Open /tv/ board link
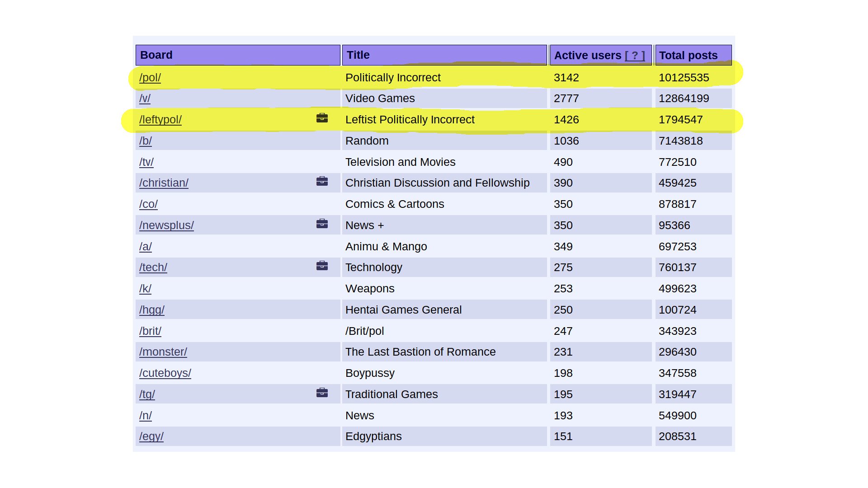 [x=146, y=162]
